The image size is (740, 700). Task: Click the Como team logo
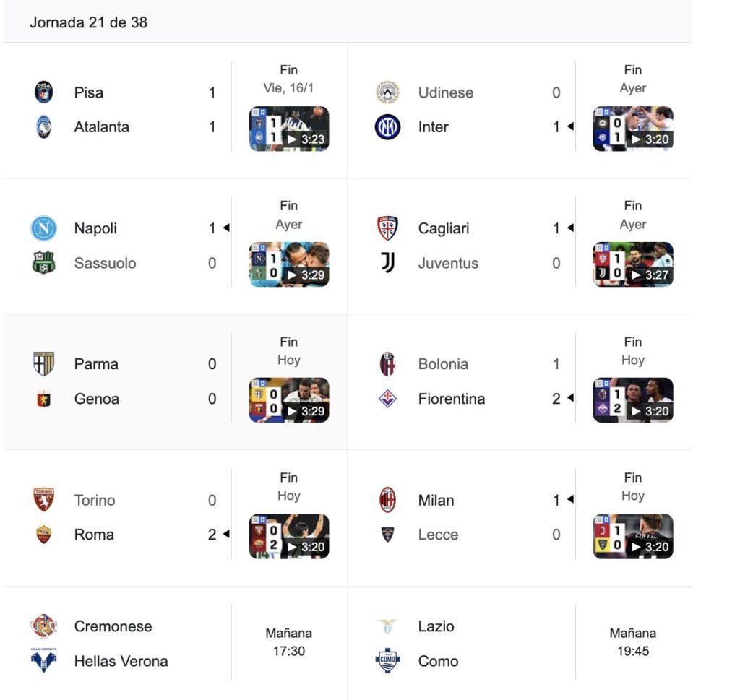click(x=388, y=661)
